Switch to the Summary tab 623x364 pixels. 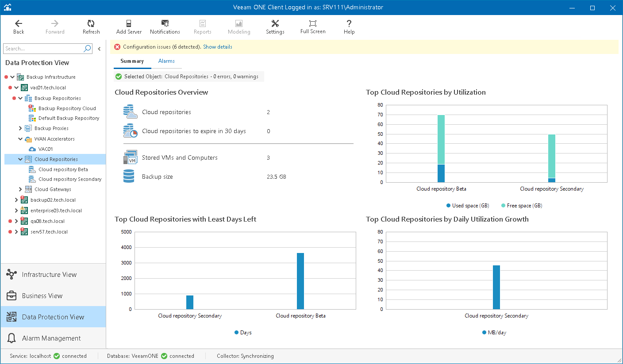click(x=132, y=61)
